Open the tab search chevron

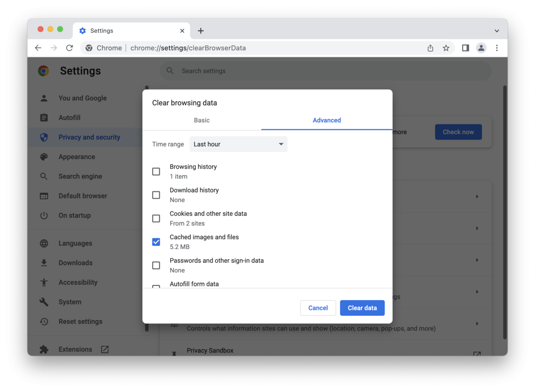[x=497, y=31]
